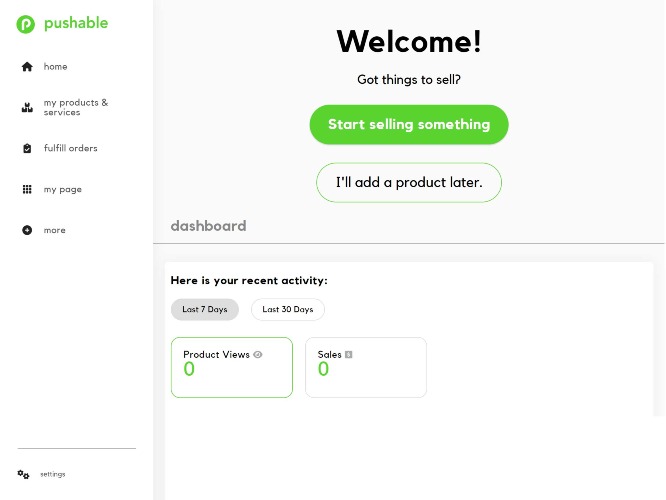666x500 pixels.
Task: Click the dollar icon beside Sales
Action: pos(349,354)
